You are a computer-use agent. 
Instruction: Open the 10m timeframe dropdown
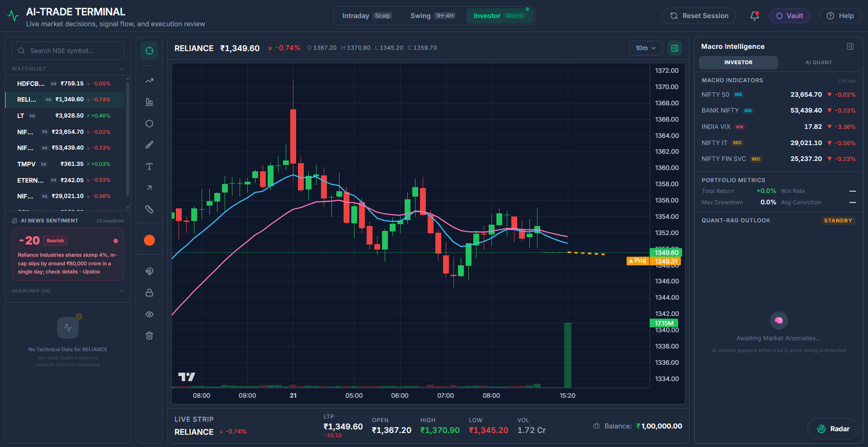[646, 48]
